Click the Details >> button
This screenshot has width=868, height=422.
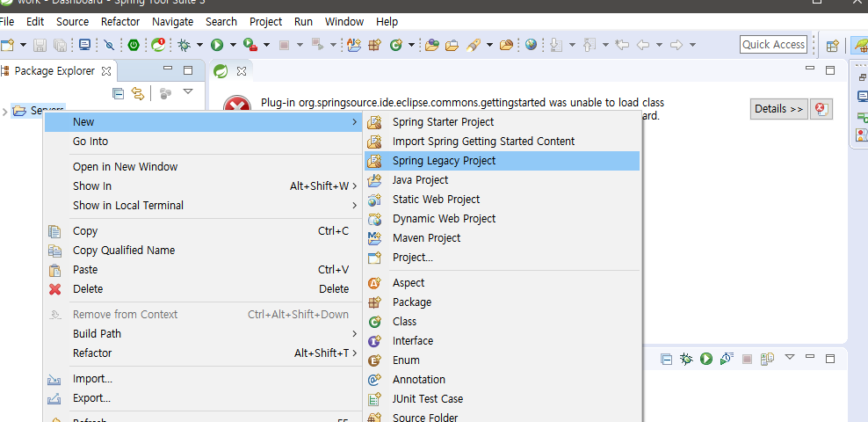click(779, 109)
